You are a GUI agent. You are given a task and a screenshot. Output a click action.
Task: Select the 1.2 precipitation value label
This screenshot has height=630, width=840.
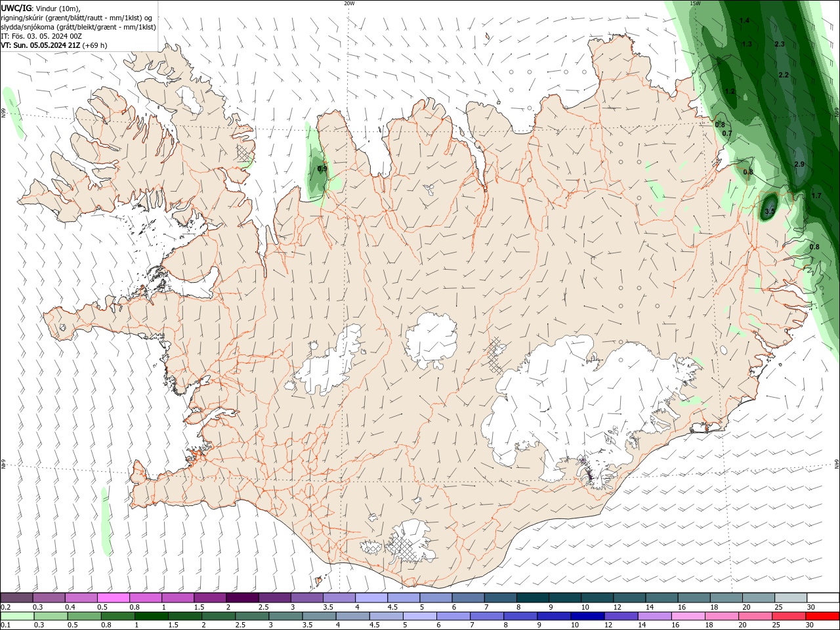(730, 91)
